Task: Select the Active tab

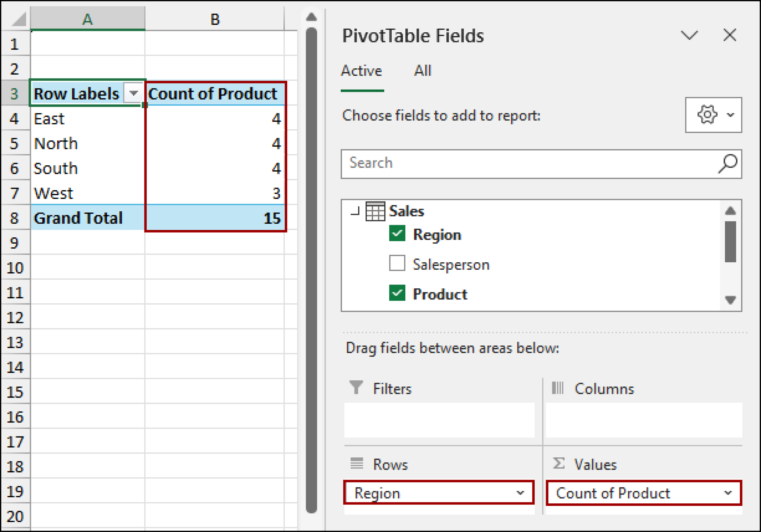Action: pyautogui.click(x=361, y=71)
